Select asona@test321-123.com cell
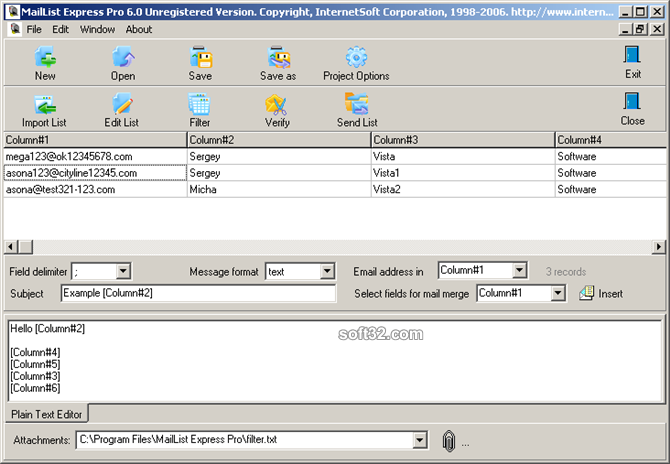Image resolution: width=670 pixels, height=464 pixels. click(x=95, y=189)
